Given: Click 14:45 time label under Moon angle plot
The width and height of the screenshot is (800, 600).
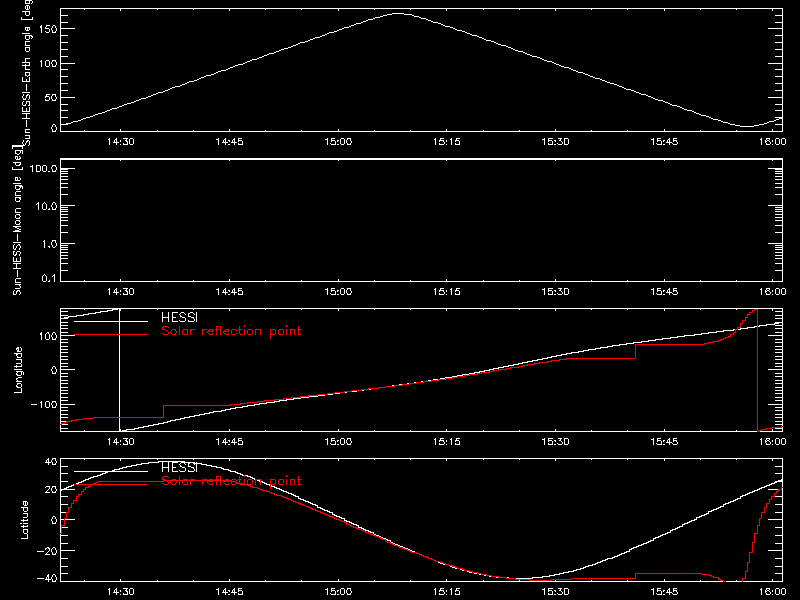Looking at the screenshot, I should point(230,291).
